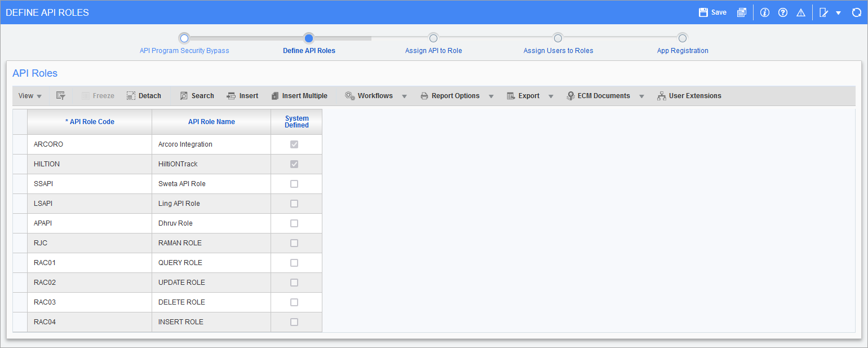Click the warning triangle icon
The width and height of the screenshot is (868, 348).
pos(801,12)
